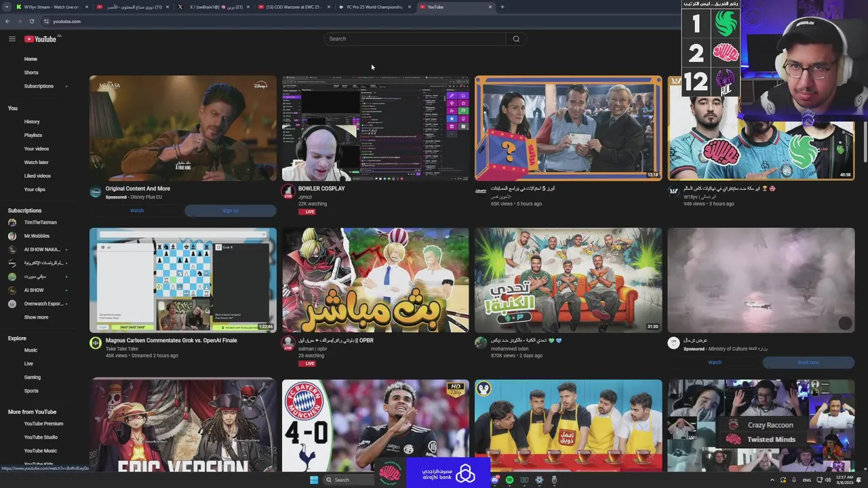
Task: Close the FC Pro 25 World Championship tab
Action: [410, 7]
